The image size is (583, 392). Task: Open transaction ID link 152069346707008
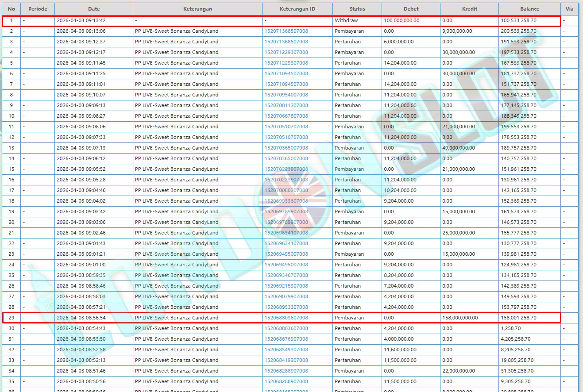click(x=286, y=275)
